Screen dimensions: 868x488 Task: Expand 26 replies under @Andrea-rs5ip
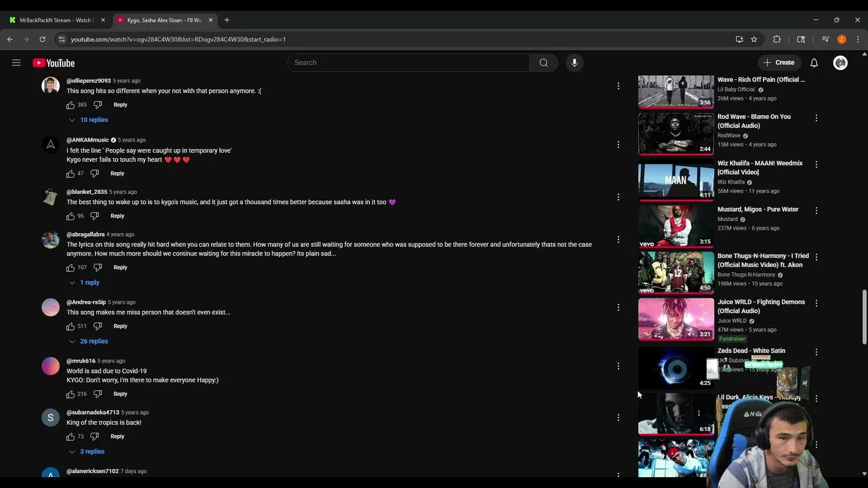[x=87, y=342]
